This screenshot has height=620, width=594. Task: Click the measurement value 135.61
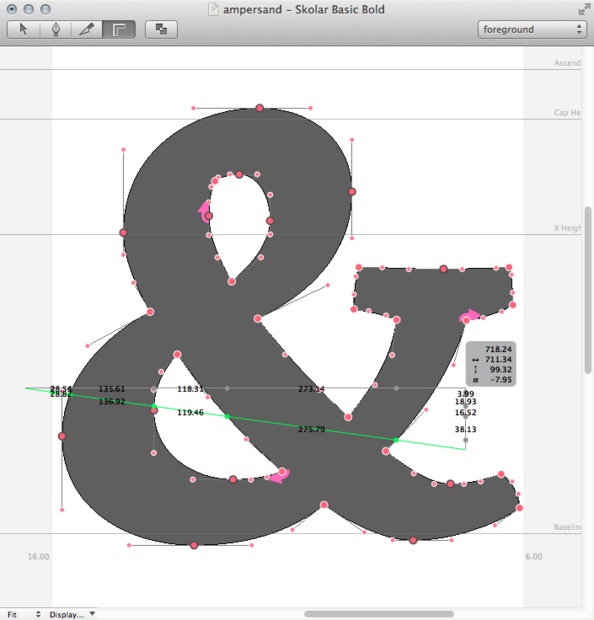tap(112, 389)
